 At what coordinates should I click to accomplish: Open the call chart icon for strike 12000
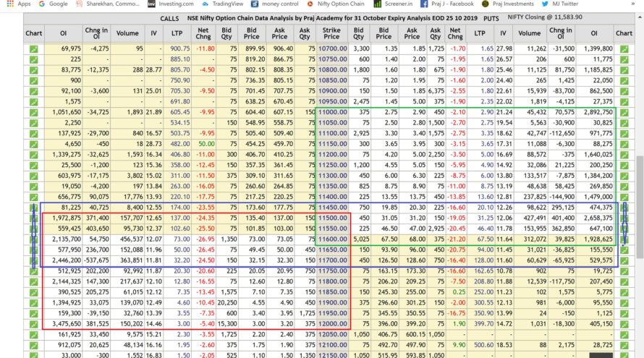point(34,324)
